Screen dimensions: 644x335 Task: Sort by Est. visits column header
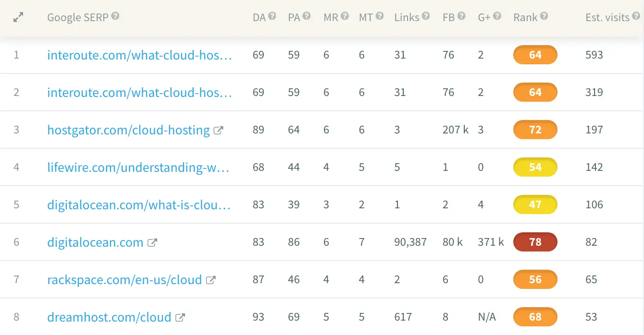607,17
